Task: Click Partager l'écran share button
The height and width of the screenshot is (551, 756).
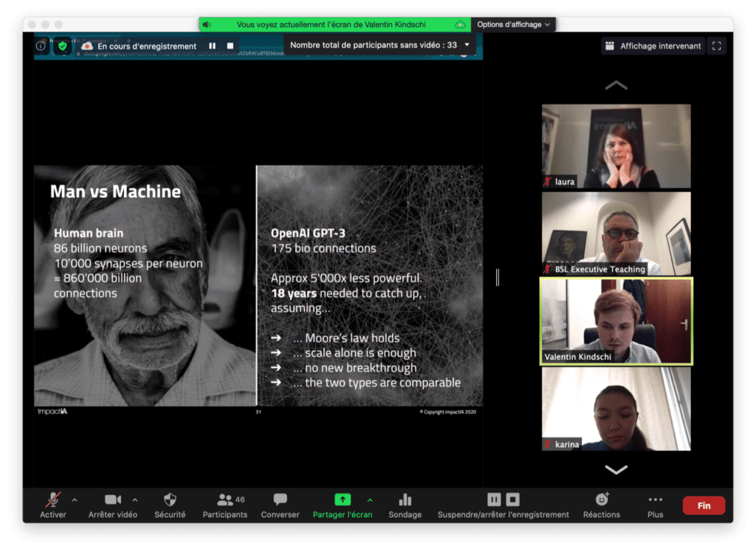Action: coord(343,500)
